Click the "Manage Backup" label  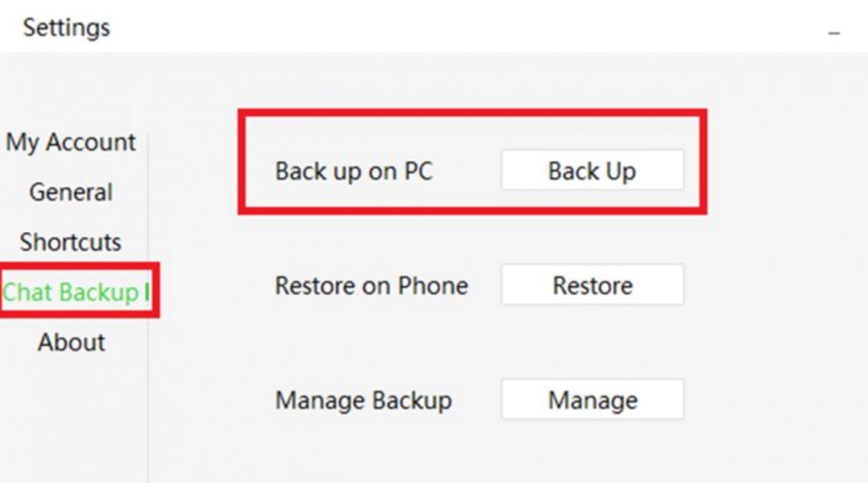363,401
